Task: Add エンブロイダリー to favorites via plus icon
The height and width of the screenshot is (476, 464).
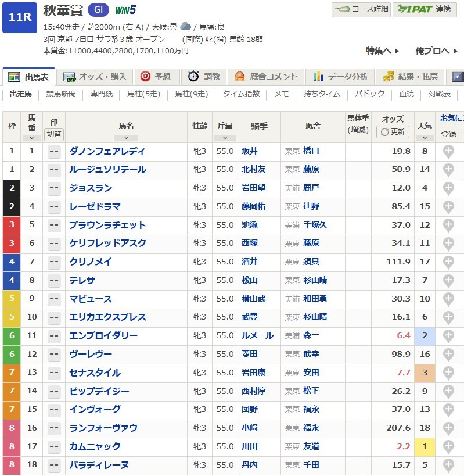Action: tap(448, 335)
